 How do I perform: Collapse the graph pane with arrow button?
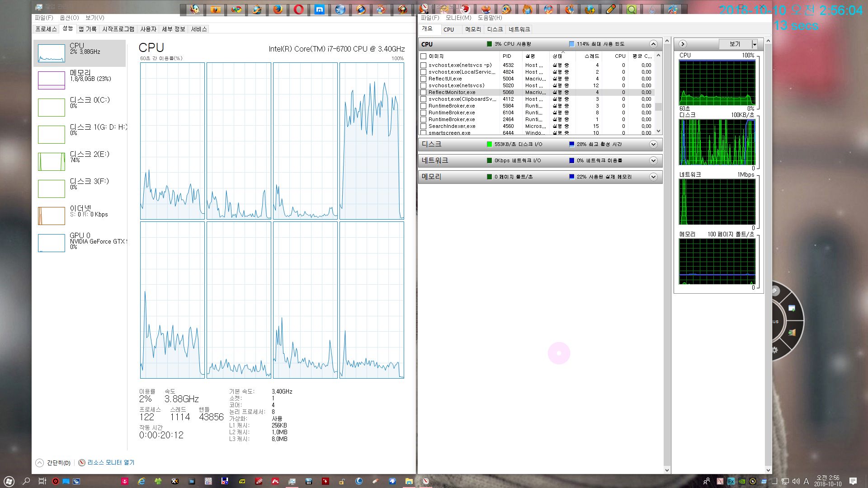point(683,44)
